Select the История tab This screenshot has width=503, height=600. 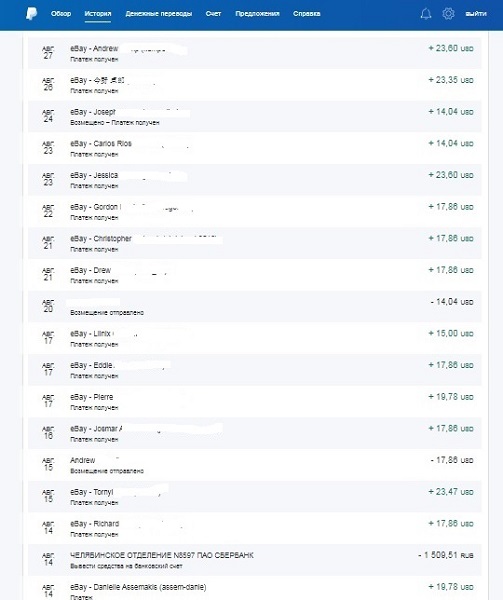tap(98, 14)
